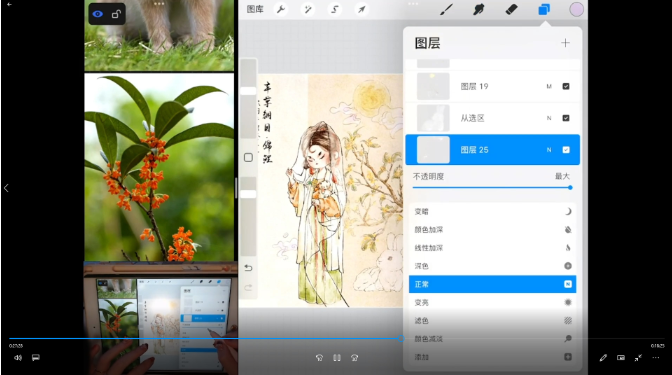Toggle visibility checkbox of 图层 25

566,150
